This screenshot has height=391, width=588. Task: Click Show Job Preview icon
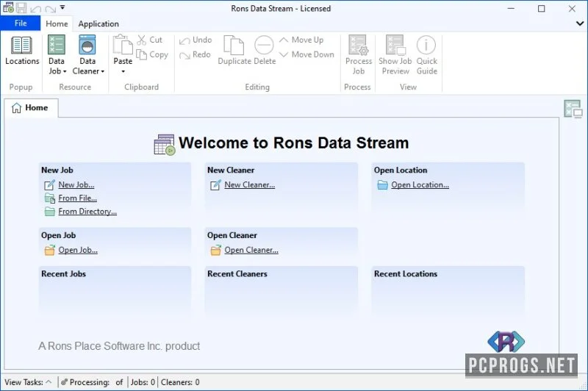(395, 45)
